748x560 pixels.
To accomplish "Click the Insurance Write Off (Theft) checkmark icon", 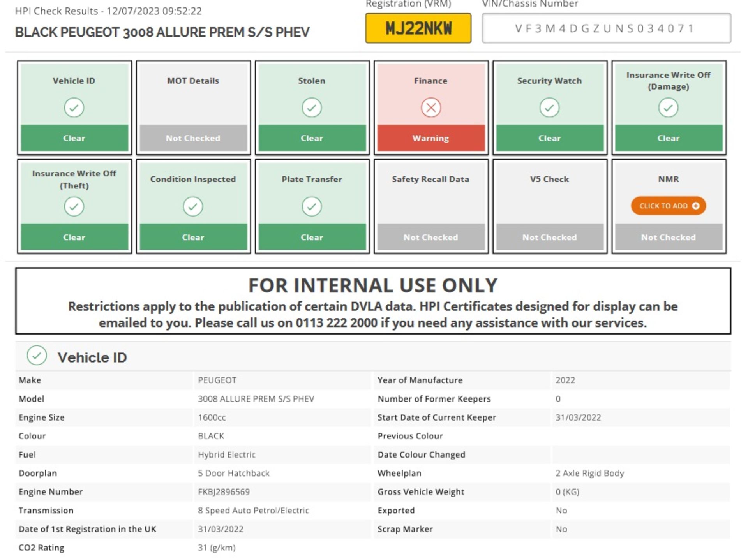I will point(74,206).
